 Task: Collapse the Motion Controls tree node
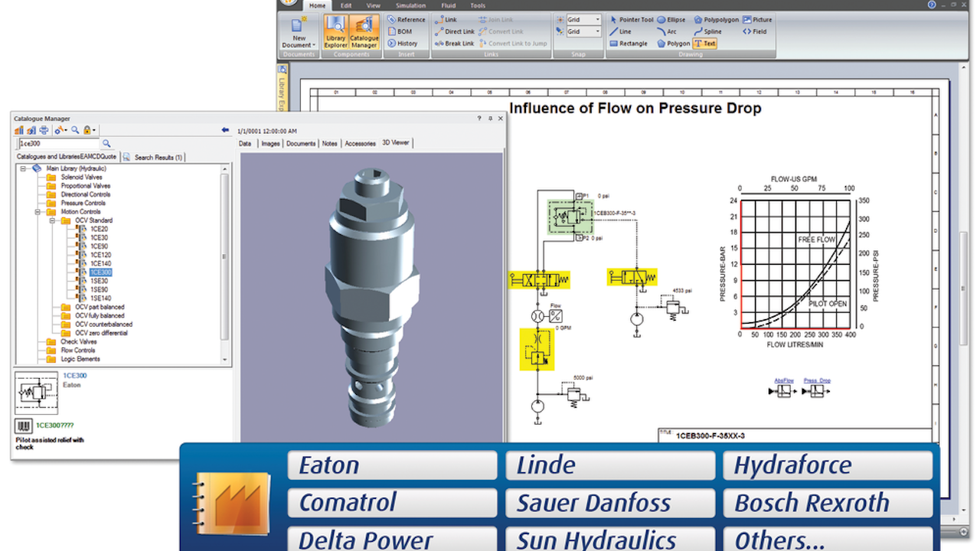pos(37,212)
